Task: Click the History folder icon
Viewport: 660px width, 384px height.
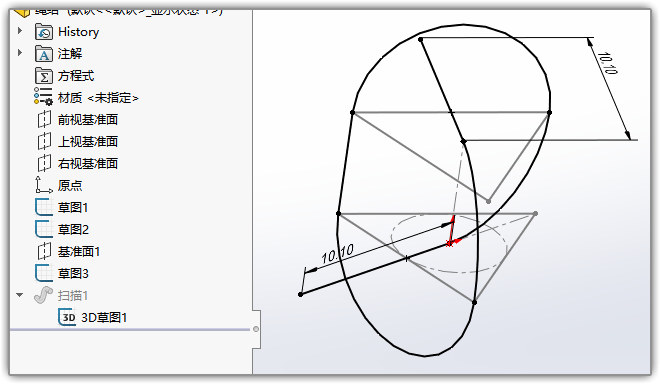Action: pyautogui.click(x=44, y=32)
